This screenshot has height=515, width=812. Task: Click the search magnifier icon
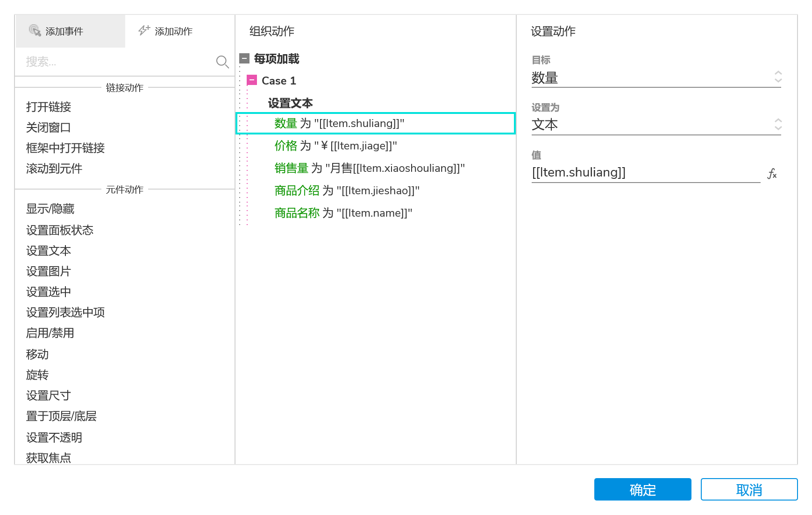coord(222,62)
